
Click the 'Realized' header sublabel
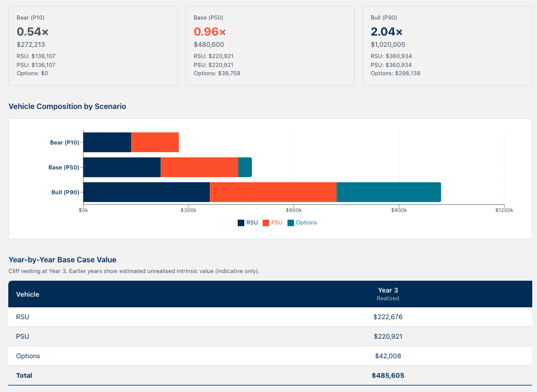388,298
